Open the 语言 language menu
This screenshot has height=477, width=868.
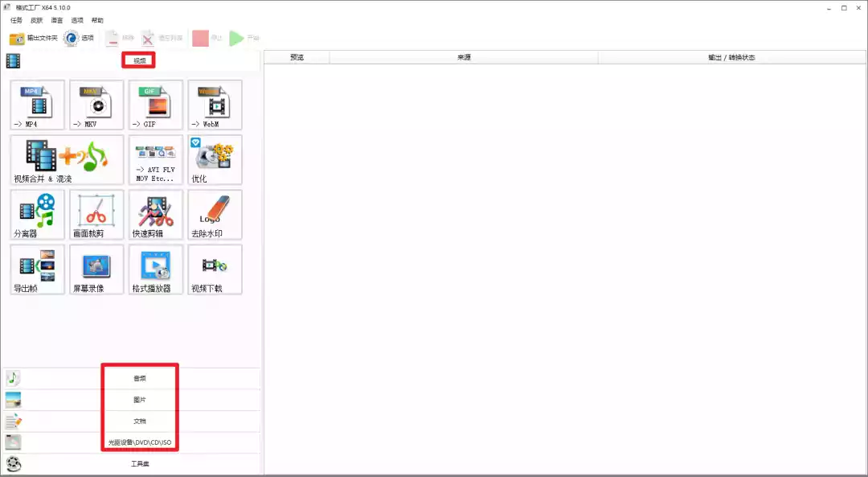[57, 20]
